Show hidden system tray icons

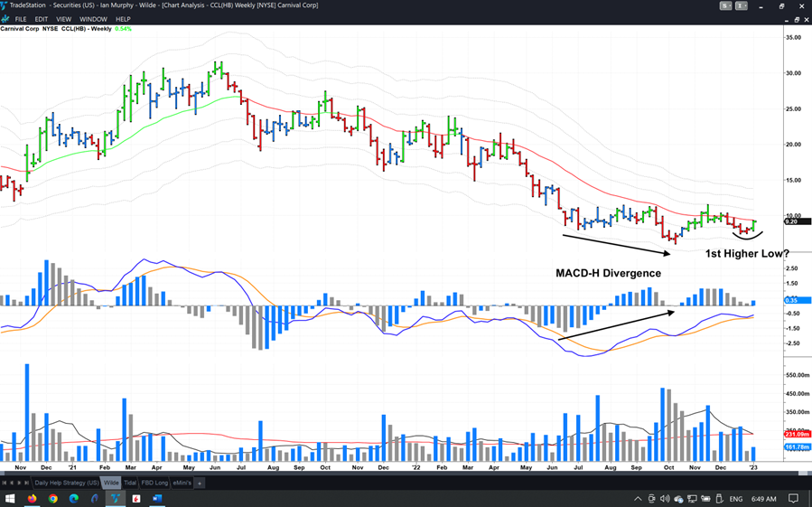pos(638,499)
